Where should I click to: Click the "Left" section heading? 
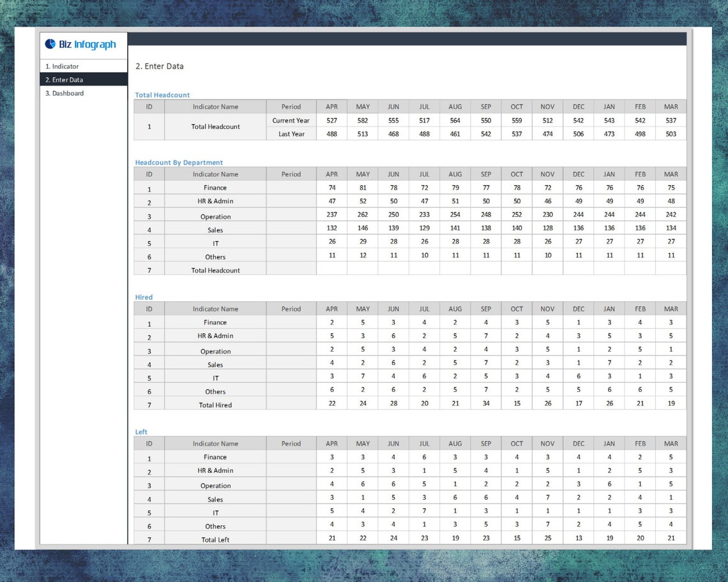pos(141,431)
